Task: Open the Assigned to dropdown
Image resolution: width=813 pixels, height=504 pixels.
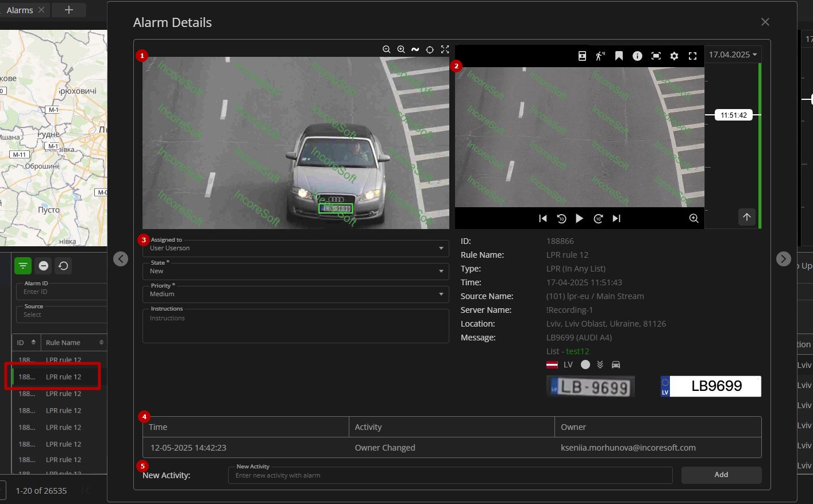Action: tap(296, 248)
